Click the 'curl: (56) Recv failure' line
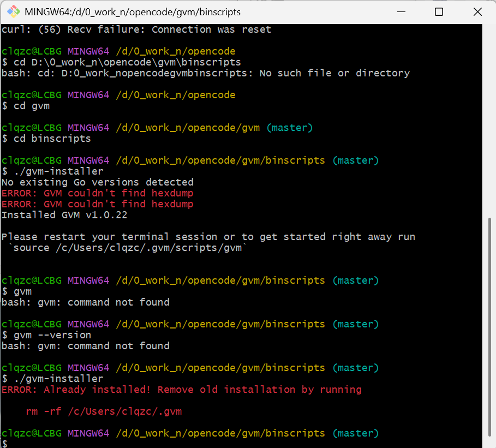Viewport: 496px width, 448px height. click(136, 29)
